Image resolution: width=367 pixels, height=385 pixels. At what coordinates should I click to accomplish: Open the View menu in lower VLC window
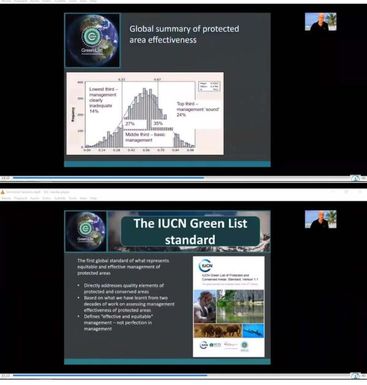(83, 198)
